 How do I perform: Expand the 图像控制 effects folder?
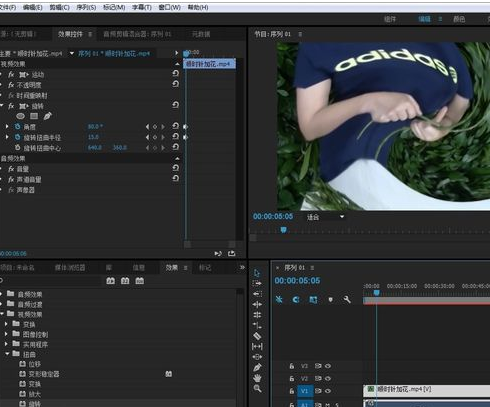click(x=6, y=334)
